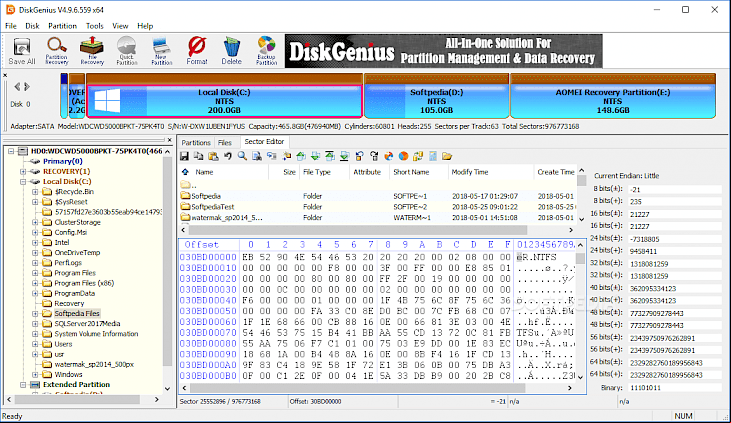Viewport: 731px width, 423px height.
Task: Collapse the Extended Partition node
Action: 23,385
